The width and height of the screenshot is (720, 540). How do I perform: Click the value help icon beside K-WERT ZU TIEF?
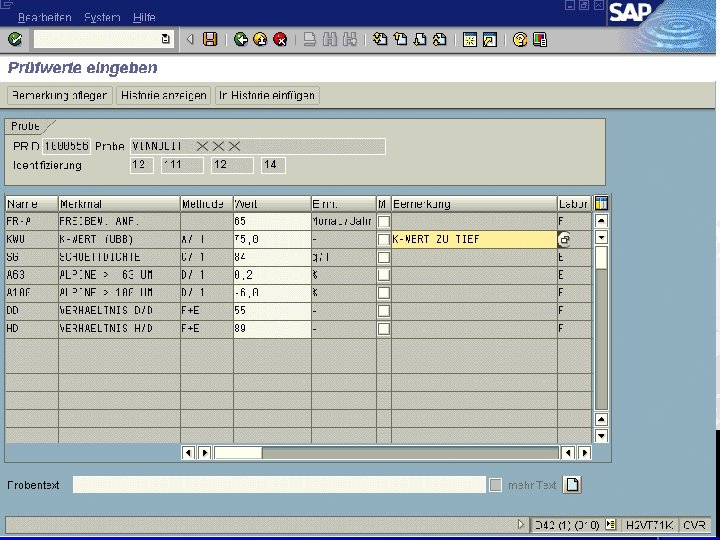[564, 239]
